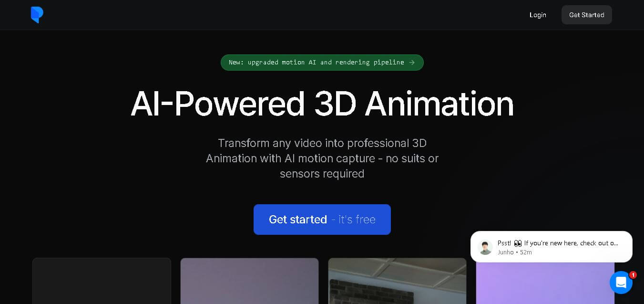Viewport: 644px width, 304px height.
Task: Open the Intercom chat launcher icon
Action: 621,283
